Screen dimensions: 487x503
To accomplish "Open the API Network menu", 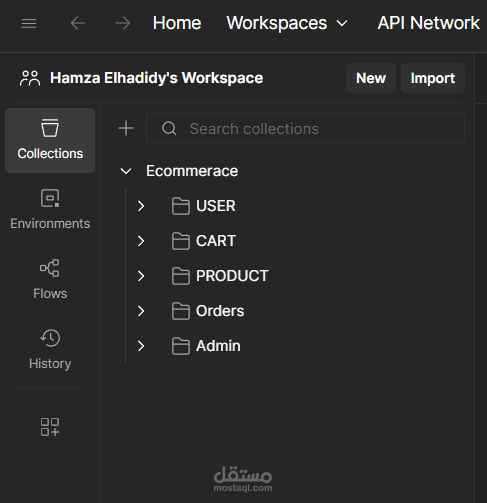I will (428, 23).
